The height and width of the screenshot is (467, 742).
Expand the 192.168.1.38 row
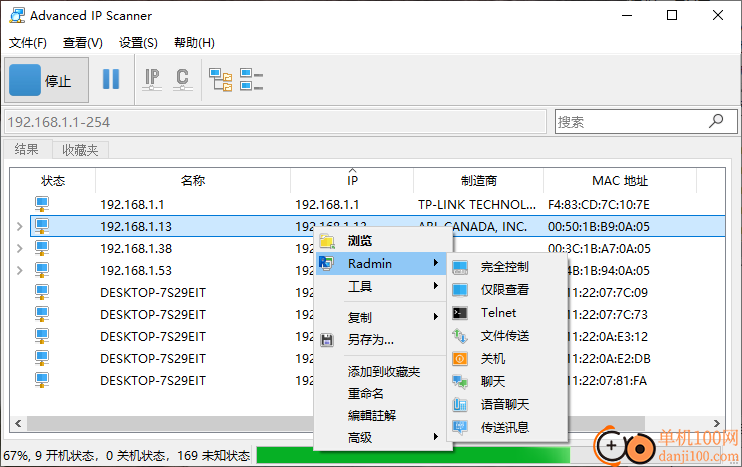point(19,248)
